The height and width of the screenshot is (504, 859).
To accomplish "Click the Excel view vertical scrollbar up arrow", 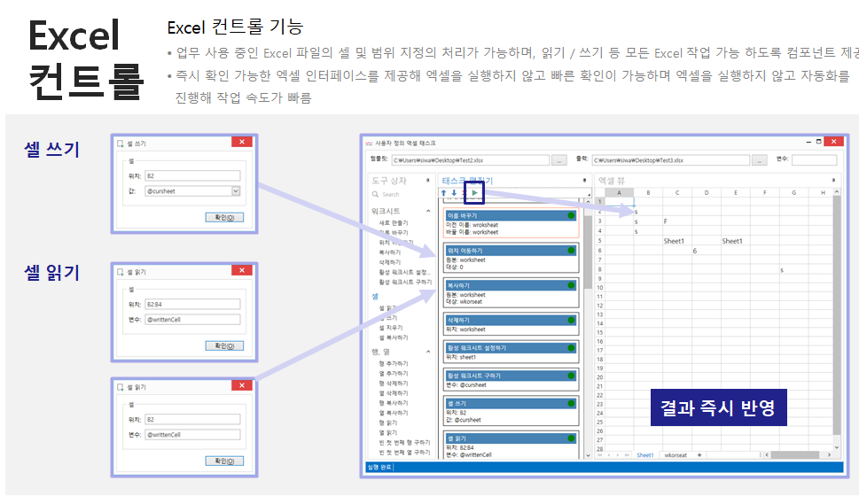I will (x=837, y=192).
